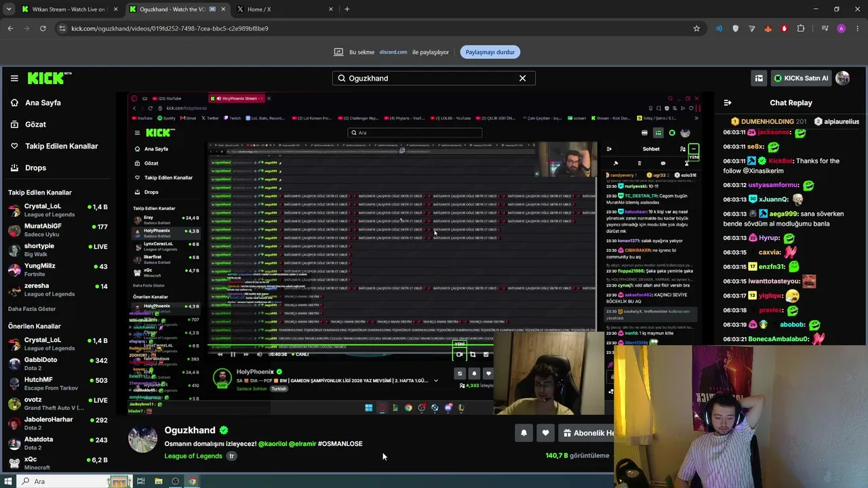868x488 pixels.
Task: Open the Abatdota recommended channel
Action: click(x=58, y=443)
